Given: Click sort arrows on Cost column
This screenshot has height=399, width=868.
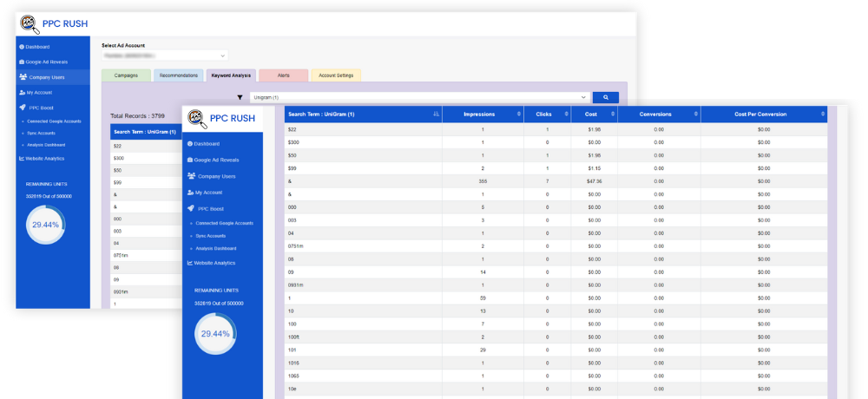Looking at the screenshot, I should (612, 114).
